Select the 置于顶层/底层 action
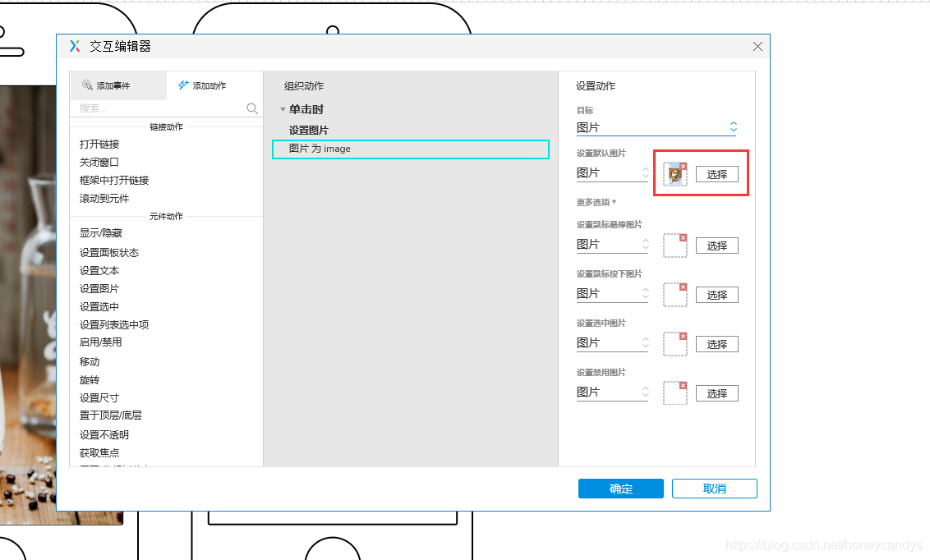 tap(110, 415)
